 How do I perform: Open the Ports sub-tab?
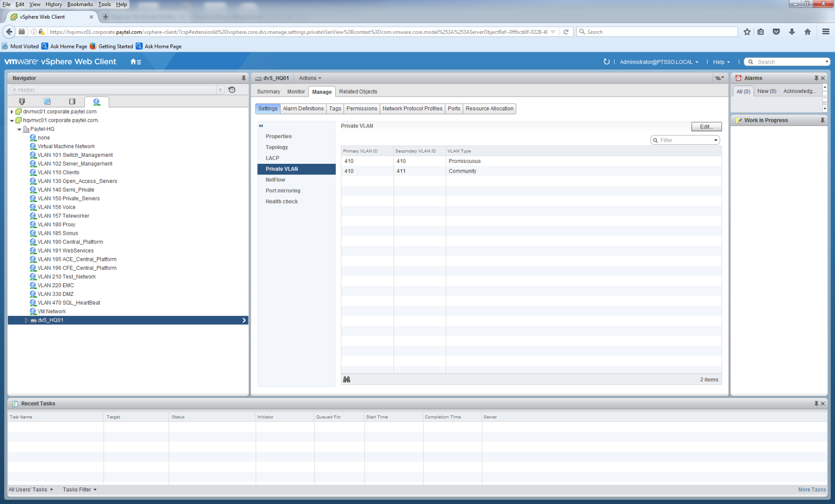pos(454,109)
